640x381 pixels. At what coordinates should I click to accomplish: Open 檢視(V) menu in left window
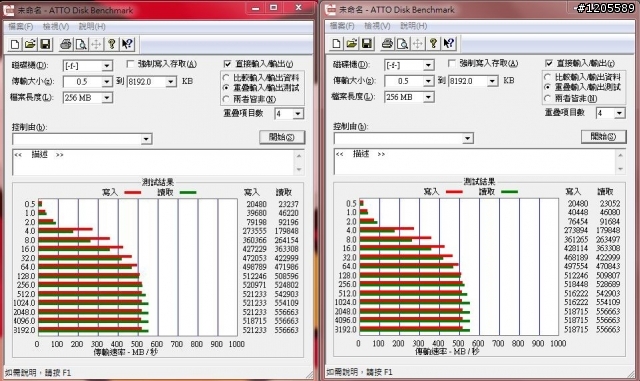[56, 27]
